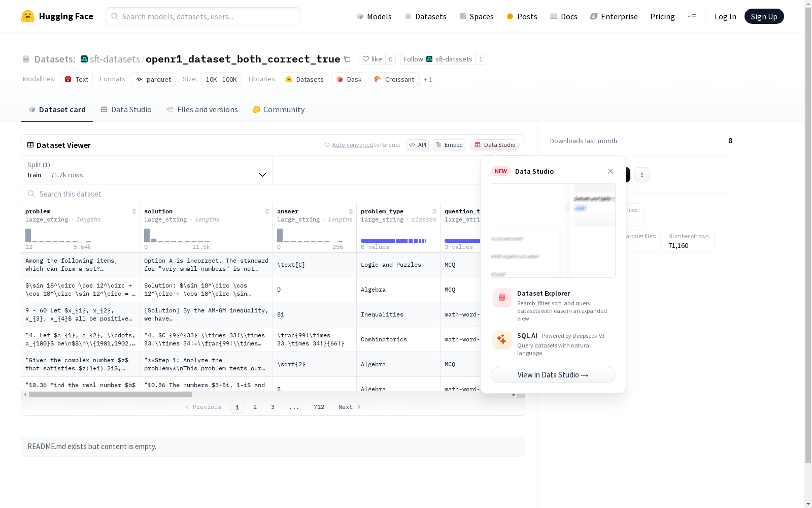Click the problem_type class distribution bar
Image resolution: width=812 pixels, height=508 pixels.
393,241
